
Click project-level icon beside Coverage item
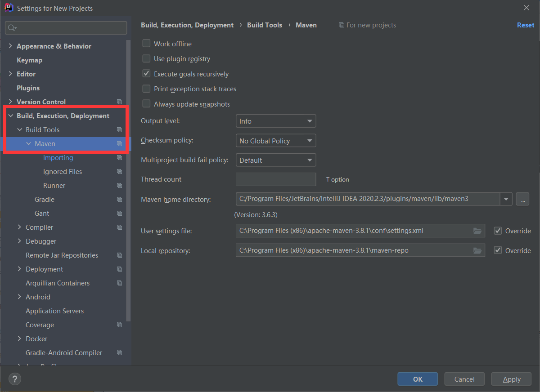[119, 325]
